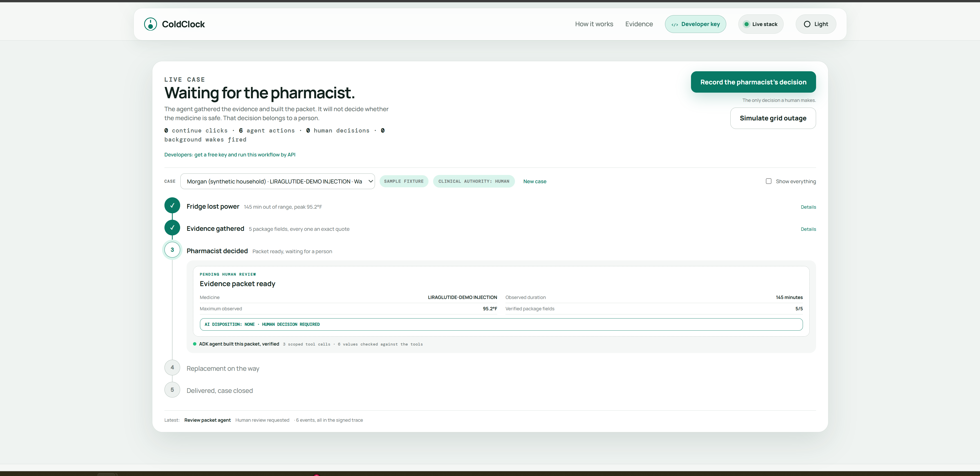
Task: Select step 4 Replacement on the way circle
Action: (x=172, y=368)
